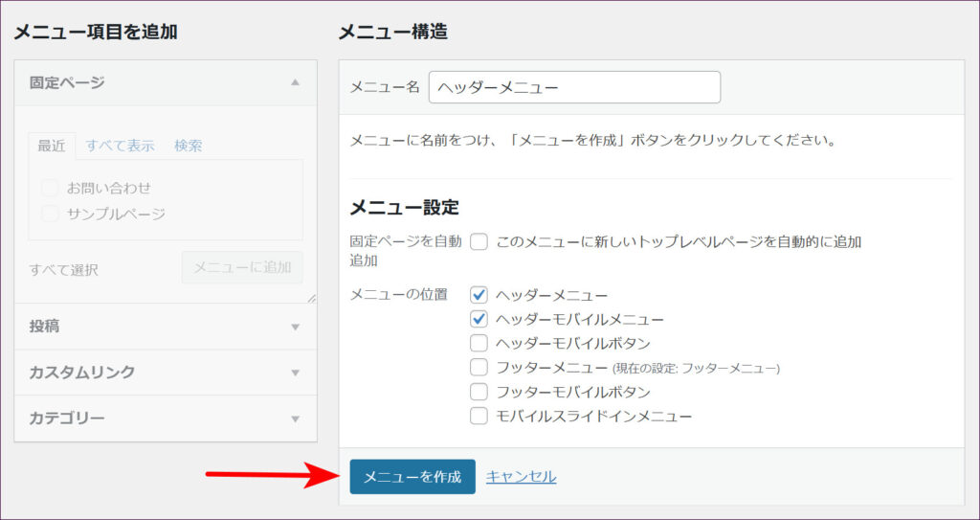980x520 pixels.
Task: Collapse the 固定ページ panel arrow
Action: (x=295, y=83)
